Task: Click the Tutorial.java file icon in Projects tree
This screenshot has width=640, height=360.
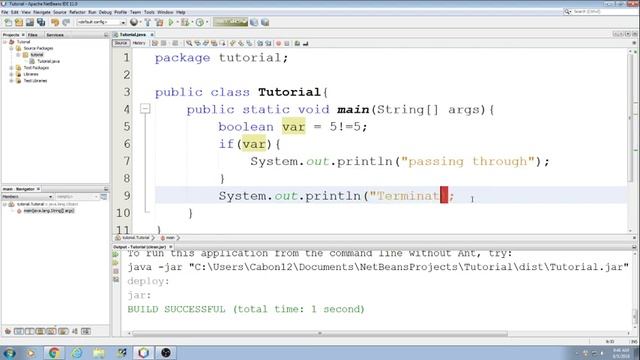Action: (x=32, y=61)
